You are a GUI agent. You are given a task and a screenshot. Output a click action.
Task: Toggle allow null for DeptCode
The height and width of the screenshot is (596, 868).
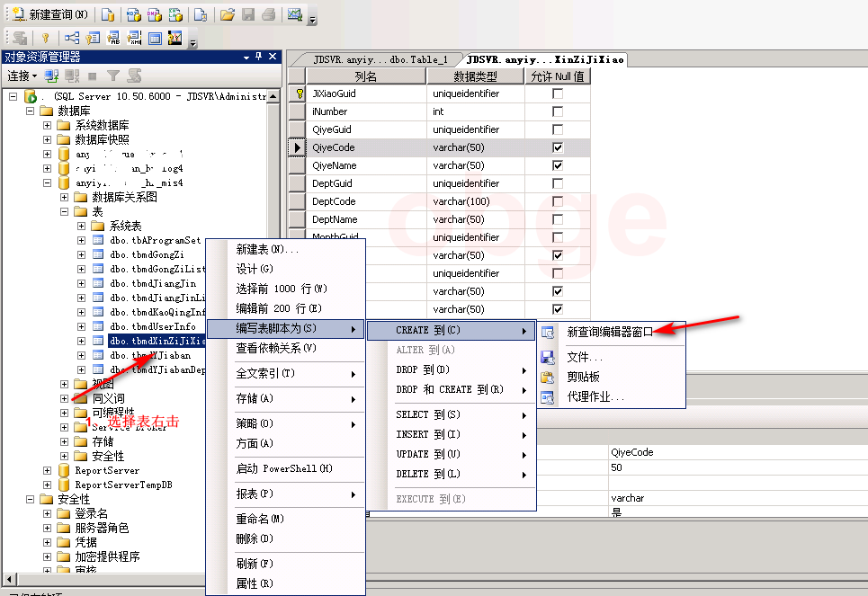pos(558,201)
